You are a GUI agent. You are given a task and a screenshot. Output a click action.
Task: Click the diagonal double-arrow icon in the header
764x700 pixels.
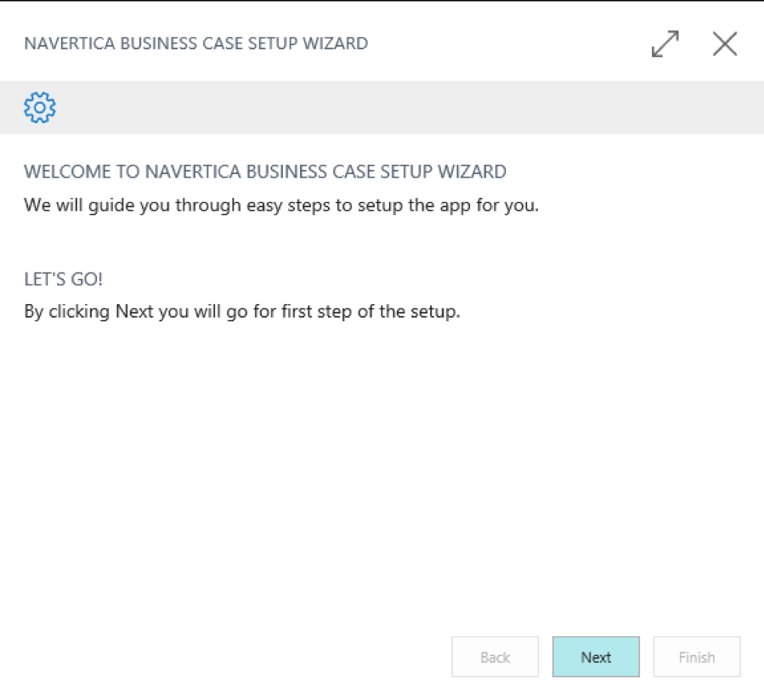point(665,44)
